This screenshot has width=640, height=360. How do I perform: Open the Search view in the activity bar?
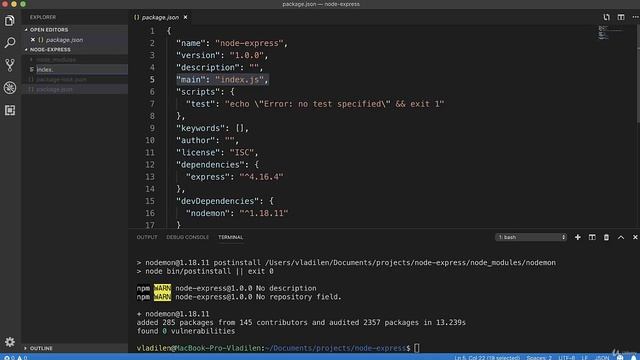10,42
